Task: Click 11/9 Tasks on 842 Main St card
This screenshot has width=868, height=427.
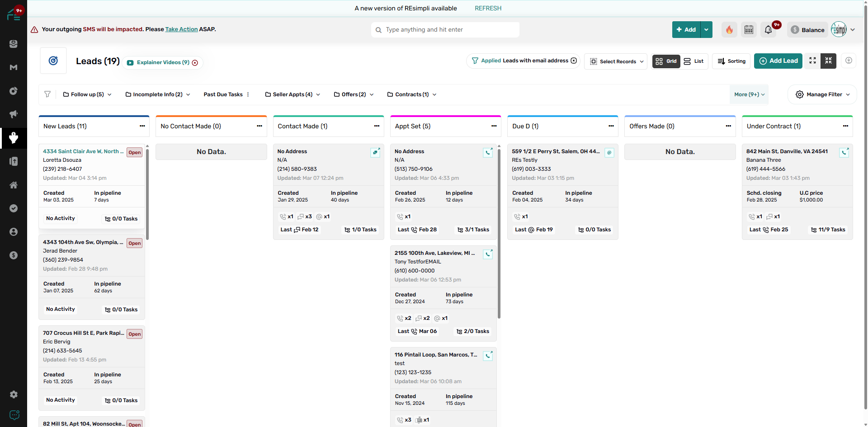Action: 828,230
